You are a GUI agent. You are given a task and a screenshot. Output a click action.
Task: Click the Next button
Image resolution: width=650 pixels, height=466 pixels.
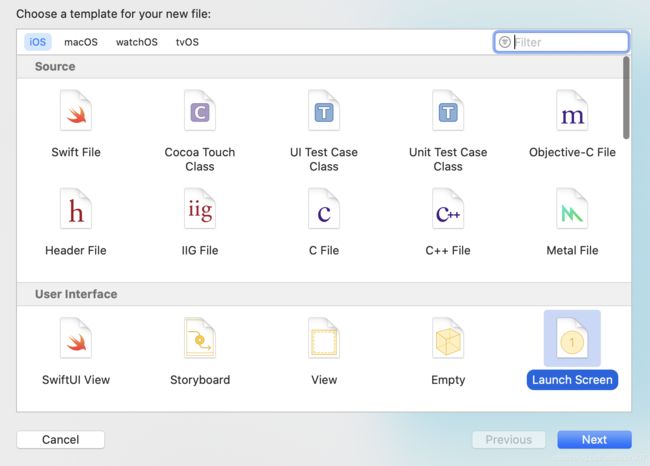pos(594,439)
